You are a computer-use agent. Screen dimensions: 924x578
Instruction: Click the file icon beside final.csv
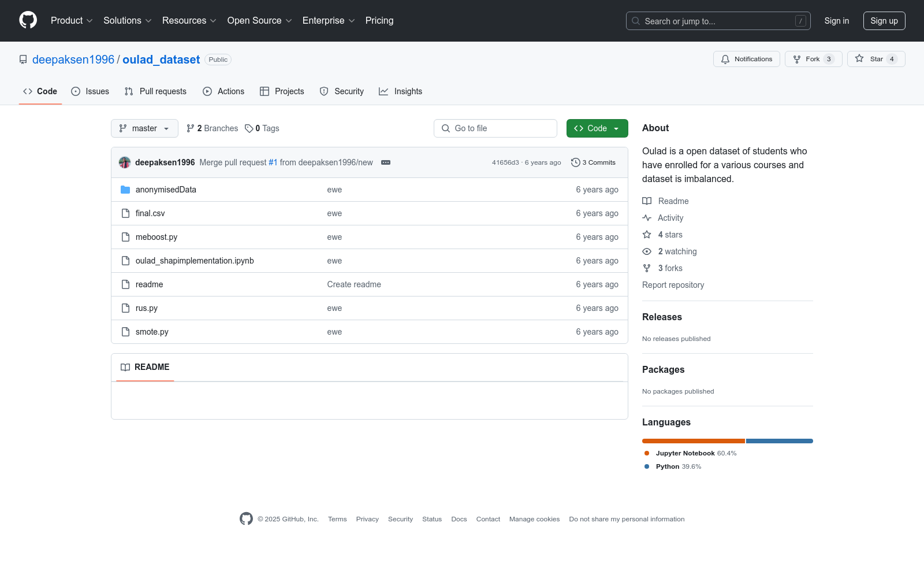(125, 213)
